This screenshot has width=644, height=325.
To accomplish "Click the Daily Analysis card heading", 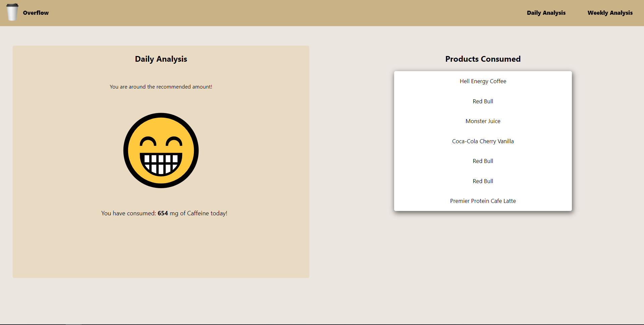I will coord(161,59).
